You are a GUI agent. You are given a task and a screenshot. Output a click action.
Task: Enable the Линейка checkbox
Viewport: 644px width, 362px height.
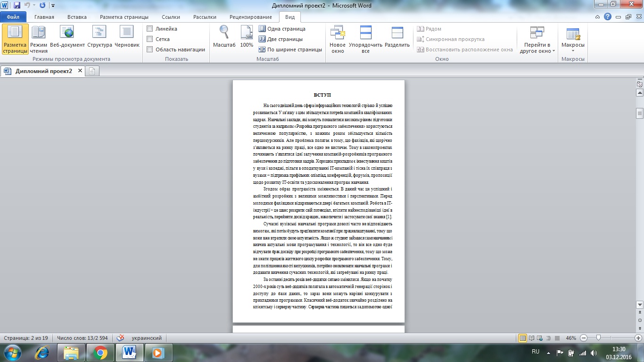(x=150, y=29)
